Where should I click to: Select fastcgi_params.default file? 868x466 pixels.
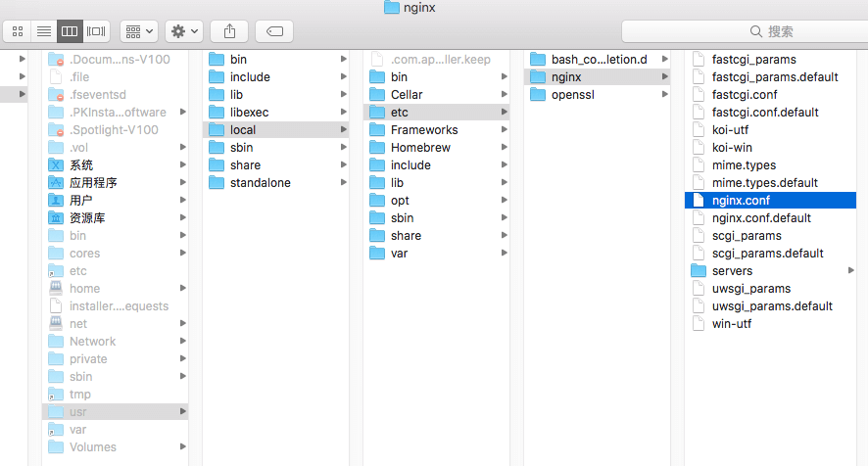click(771, 77)
